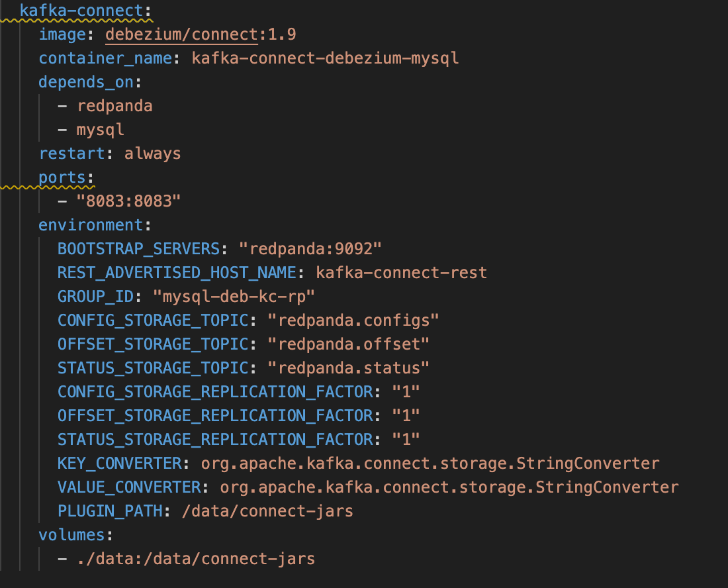Select the kafka-connect-rest value
The height and width of the screenshot is (588, 728).
click(402, 272)
